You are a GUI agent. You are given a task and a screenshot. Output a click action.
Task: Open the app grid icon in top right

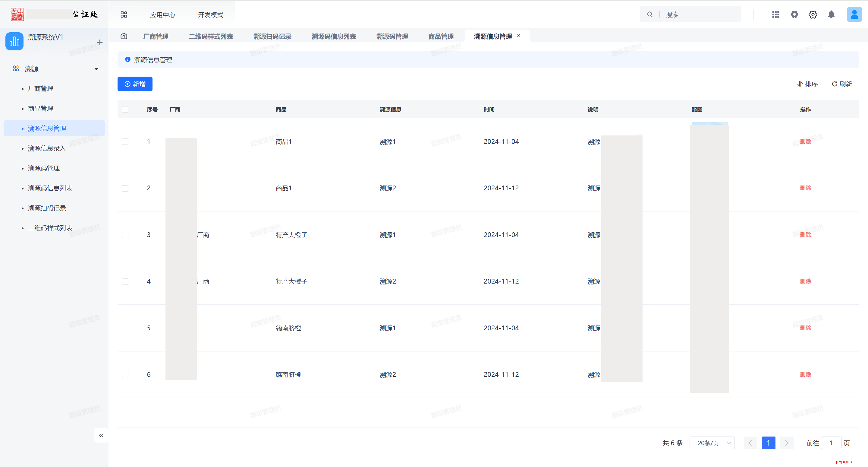[x=775, y=14]
